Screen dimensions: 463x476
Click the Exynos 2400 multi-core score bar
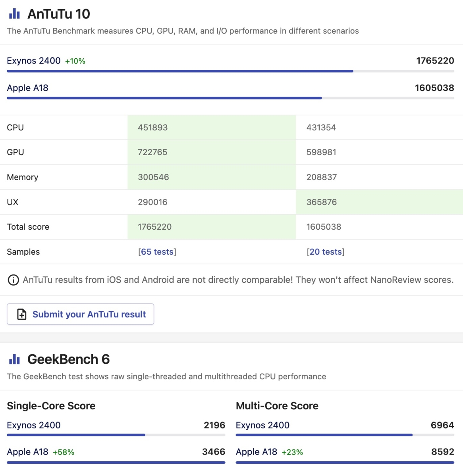pyautogui.click(x=345, y=435)
